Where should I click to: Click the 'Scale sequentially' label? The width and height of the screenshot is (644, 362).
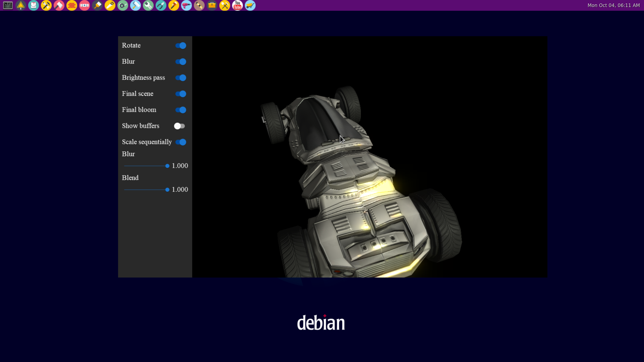click(147, 142)
